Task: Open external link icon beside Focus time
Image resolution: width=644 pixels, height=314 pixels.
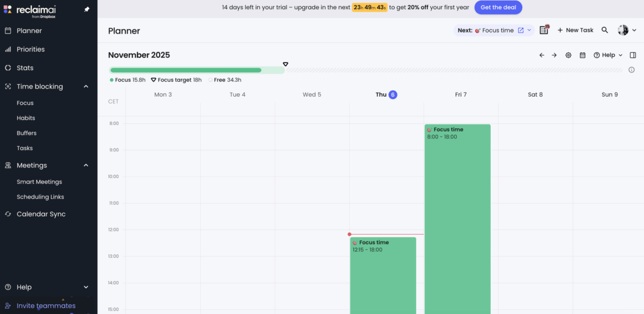Action: pyautogui.click(x=520, y=30)
